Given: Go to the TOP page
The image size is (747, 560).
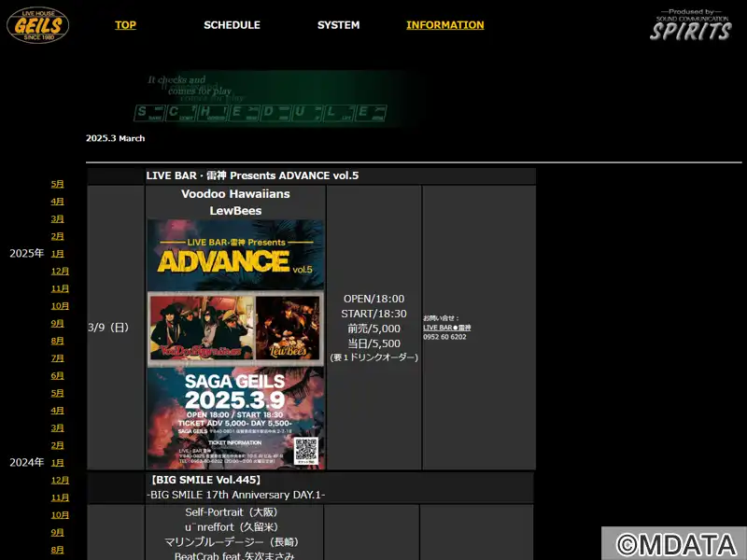Looking at the screenshot, I should point(125,25).
